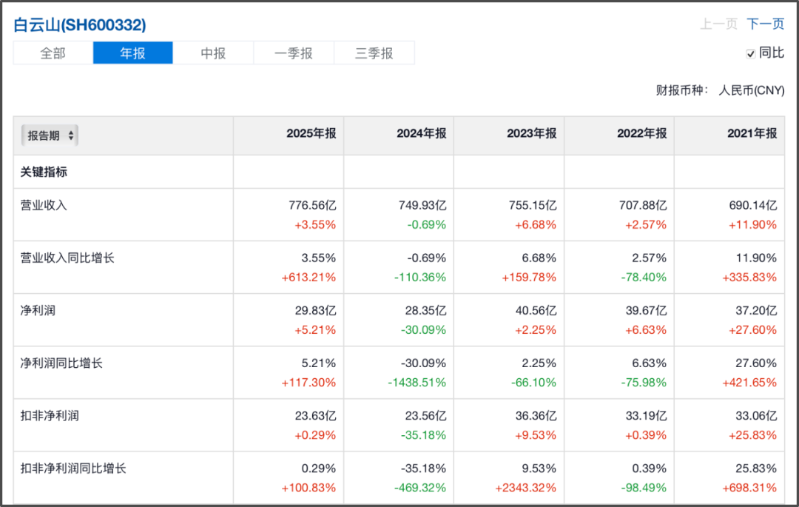Viewport: 799px width, 507px height.
Task: Click the +2343.32% change value
Action: [x=526, y=488]
